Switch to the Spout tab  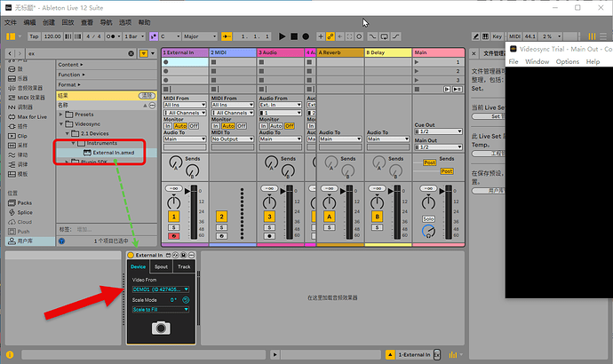[161, 266]
